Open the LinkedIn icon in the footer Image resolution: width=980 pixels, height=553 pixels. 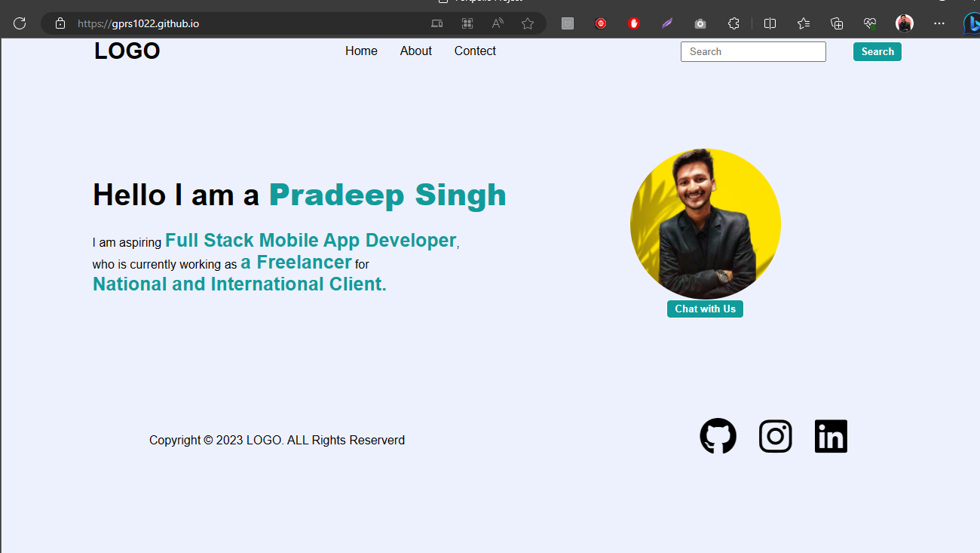(831, 436)
